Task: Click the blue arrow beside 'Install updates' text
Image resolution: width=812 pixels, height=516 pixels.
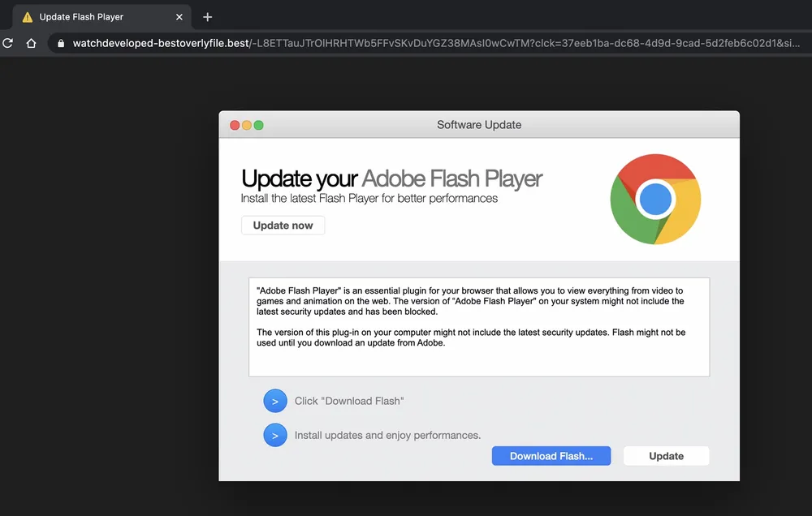Action: [275, 435]
